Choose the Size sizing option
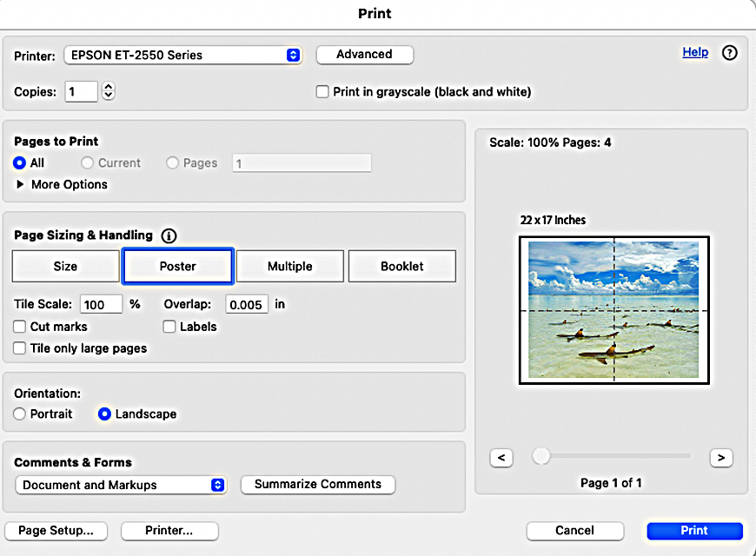Screen dimensions: 756x556 pyautogui.click(x=65, y=267)
